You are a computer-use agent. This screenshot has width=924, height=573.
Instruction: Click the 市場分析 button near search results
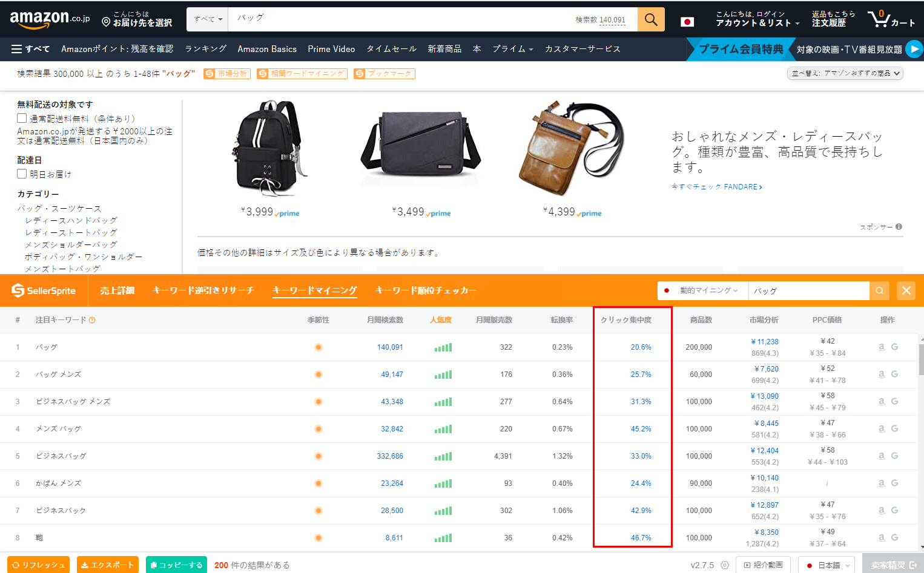point(226,74)
